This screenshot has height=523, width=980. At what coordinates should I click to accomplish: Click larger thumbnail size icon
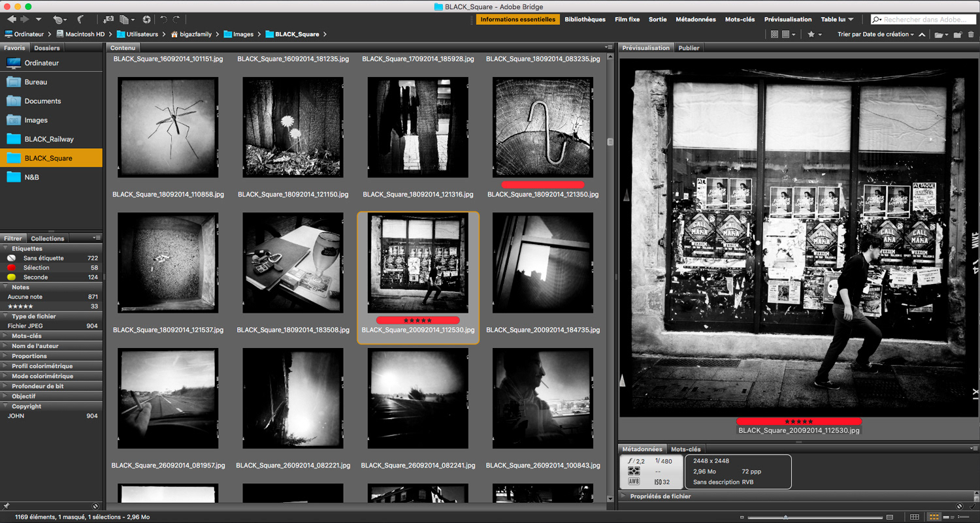[890, 517]
